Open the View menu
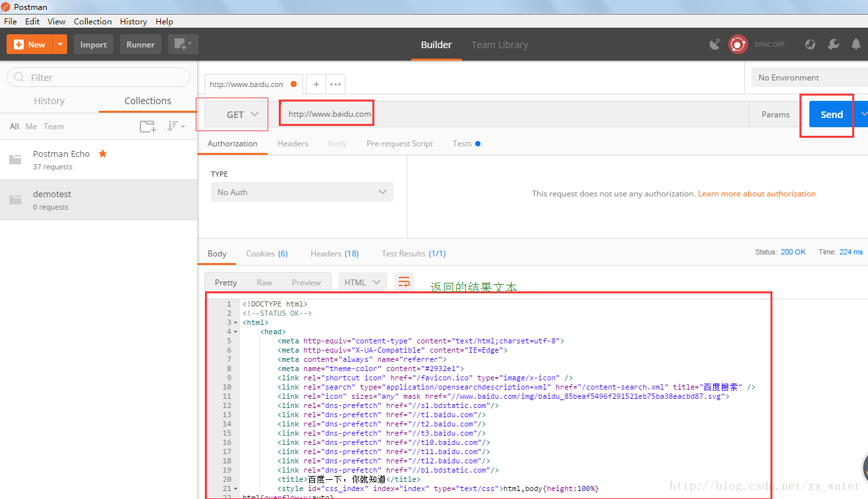Viewport: 868px width, 499px height. pos(57,21)
